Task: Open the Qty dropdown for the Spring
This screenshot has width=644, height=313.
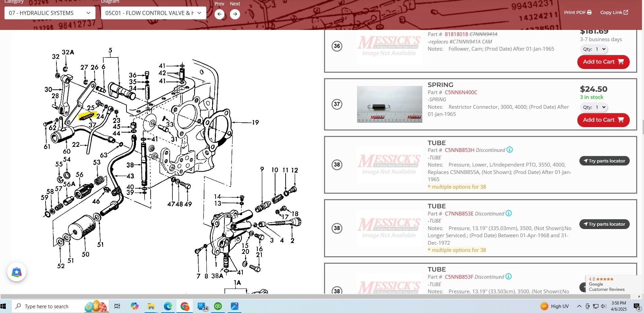Action: (x=594, y=107)
